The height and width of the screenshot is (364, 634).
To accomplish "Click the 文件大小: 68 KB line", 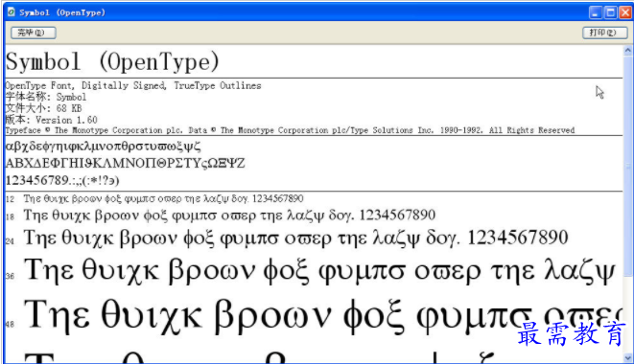I will click(44, 108).
